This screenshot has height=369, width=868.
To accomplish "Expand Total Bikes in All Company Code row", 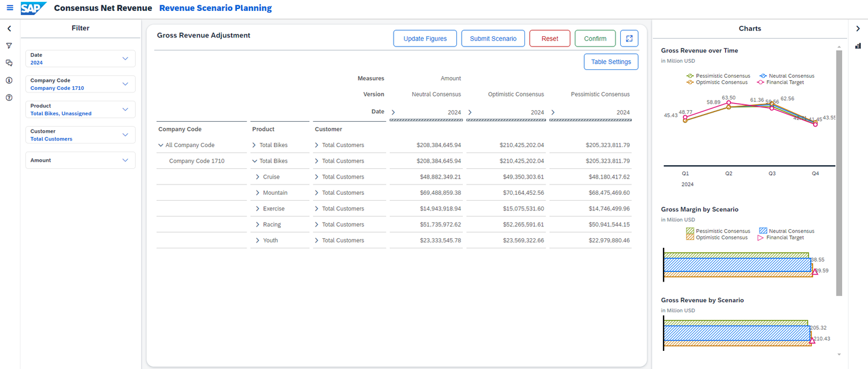I will pos(254,145).
